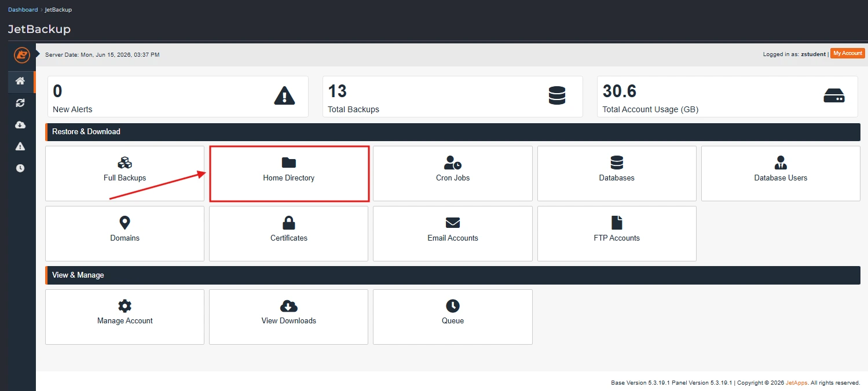Open the Database Users tile label
Image resolution: width=868 pixels, height=391 pixels.
pos(781,178)
